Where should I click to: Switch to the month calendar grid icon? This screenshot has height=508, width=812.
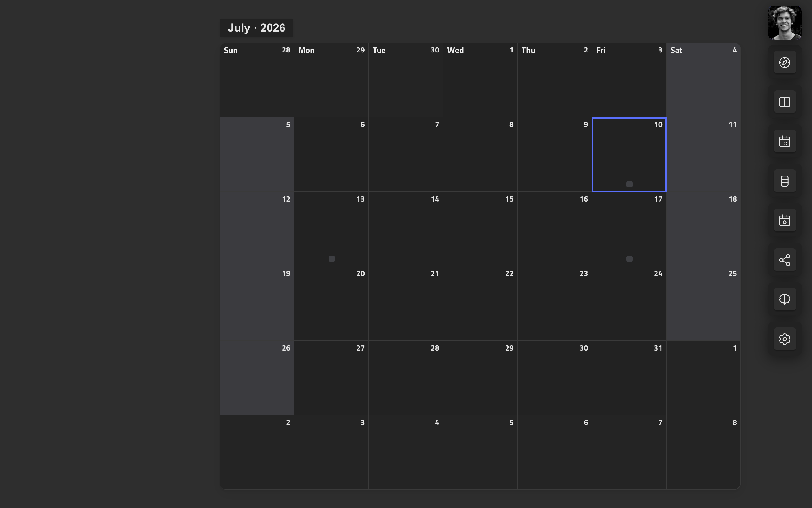pyautogui.click(x=784, y=141)
